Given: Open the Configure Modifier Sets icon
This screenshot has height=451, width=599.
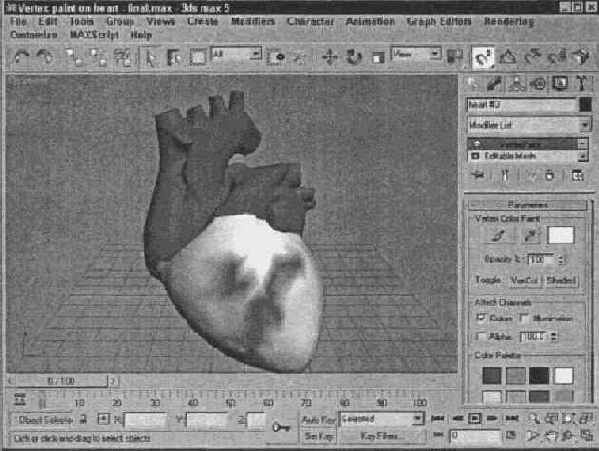Looking at the screenshot, I should click(x=577, y=175).
